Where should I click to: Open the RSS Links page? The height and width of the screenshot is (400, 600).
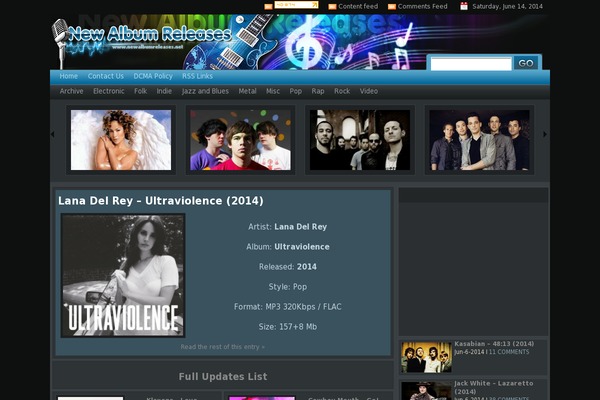(x=197, y=76)
